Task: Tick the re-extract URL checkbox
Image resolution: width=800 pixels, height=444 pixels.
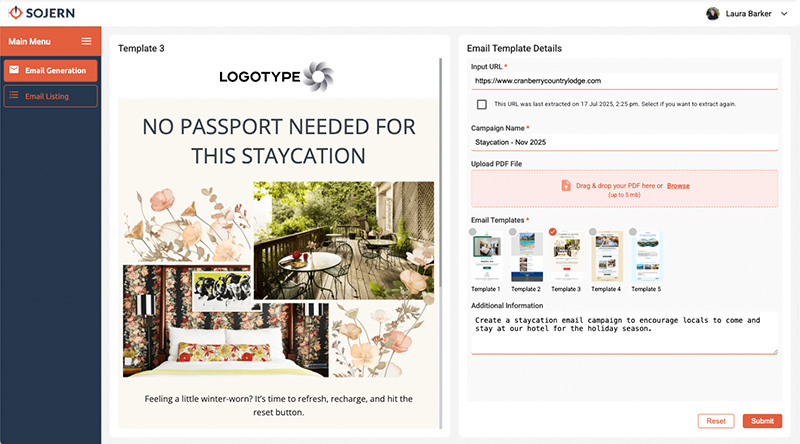Action: pos(482,104)
